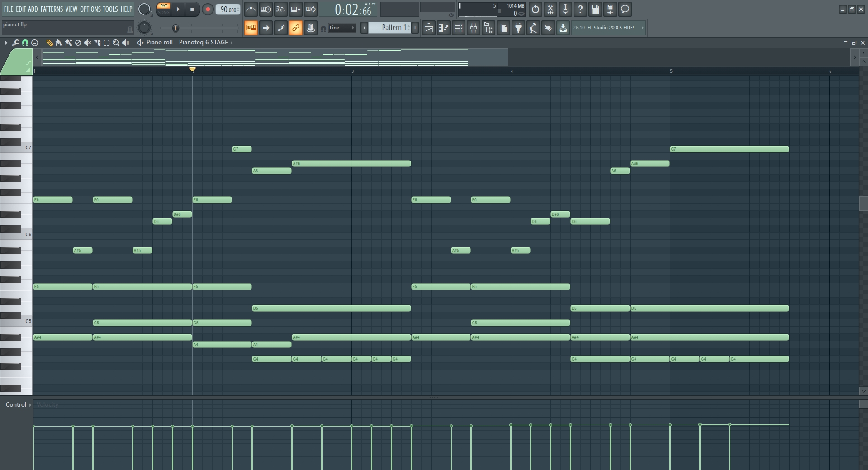Open the plugin picker plug icon
The image size is (868, 470).
click(x=518, y=28)
